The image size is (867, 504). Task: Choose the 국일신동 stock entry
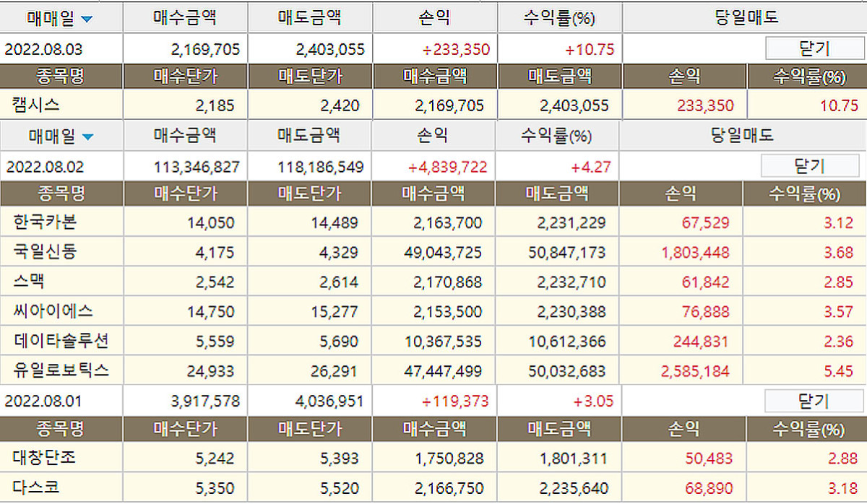[45, 252]
